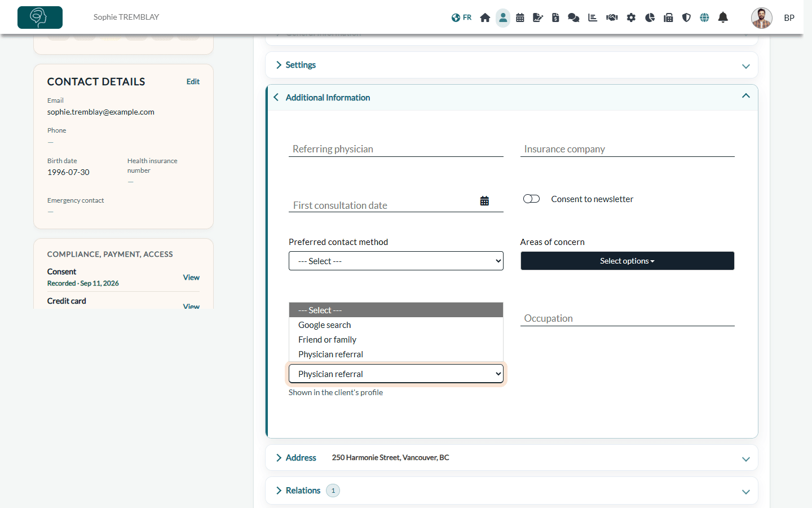
Task: View the Consent record
Action: (x=191, y=277)
